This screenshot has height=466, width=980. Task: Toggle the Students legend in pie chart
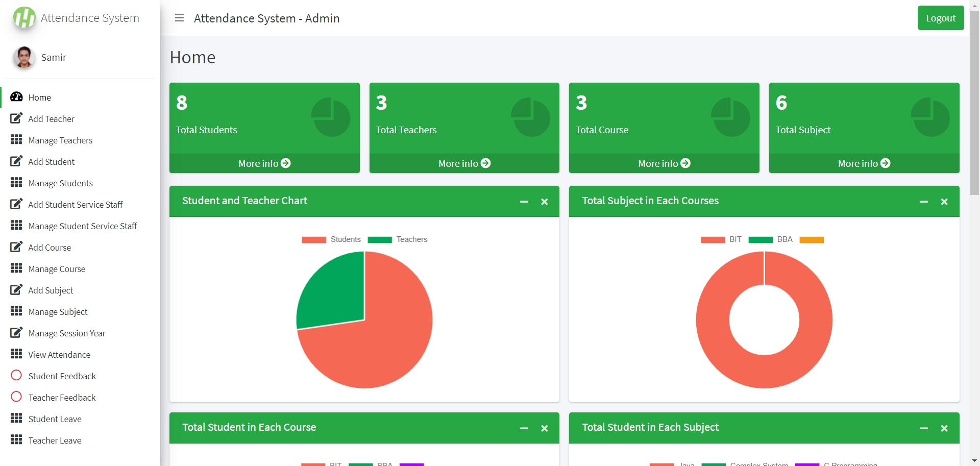[331, 239]
